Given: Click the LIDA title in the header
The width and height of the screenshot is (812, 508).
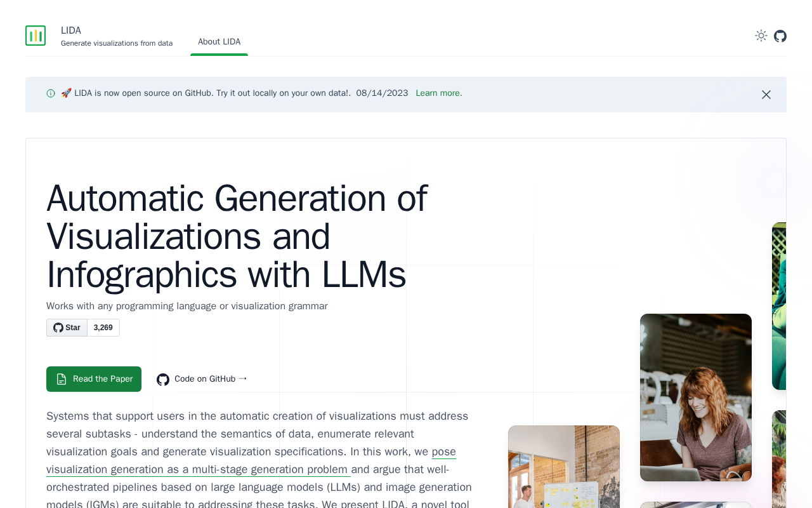Looking at the screenshot, I should pyautogui.click(x=71, y=30).
